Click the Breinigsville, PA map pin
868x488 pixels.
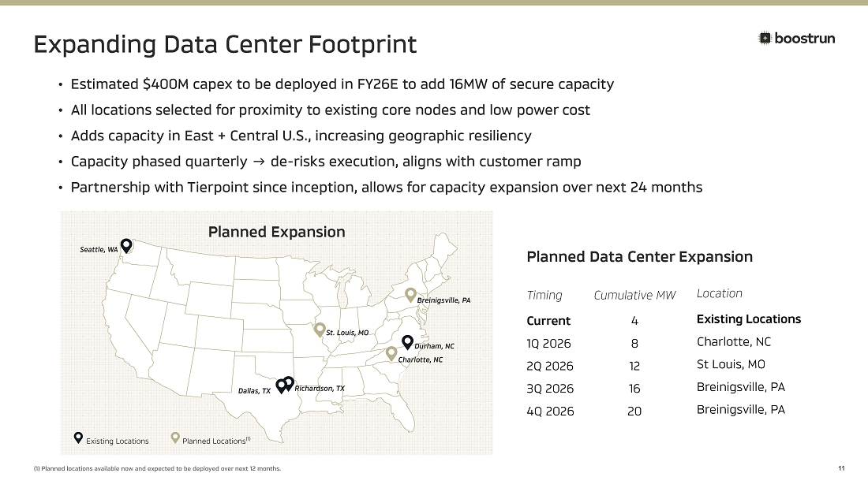(x=410, y=294)
